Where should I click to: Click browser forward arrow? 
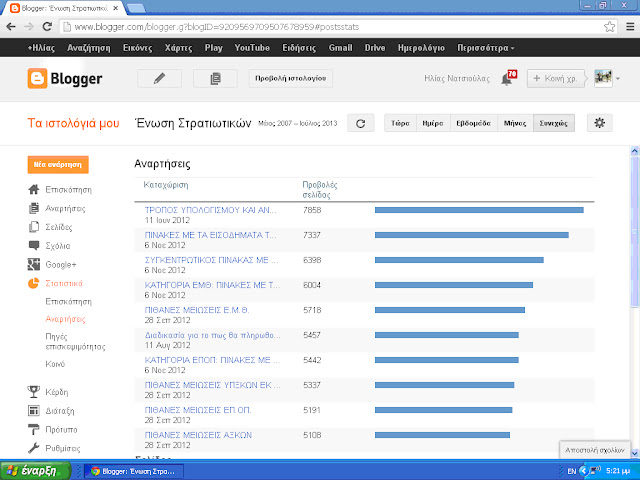pos(29,27)
